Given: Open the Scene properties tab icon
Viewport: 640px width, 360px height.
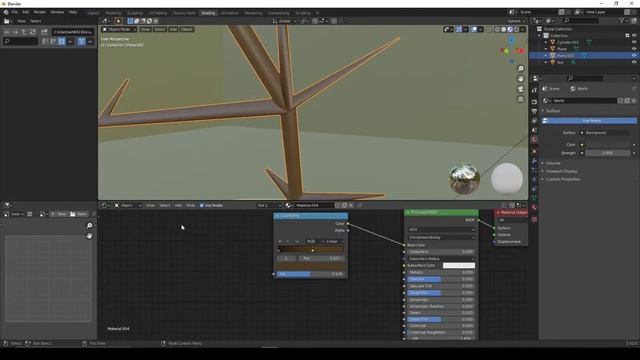Looking at the screenshot, I should click(534, 130).
